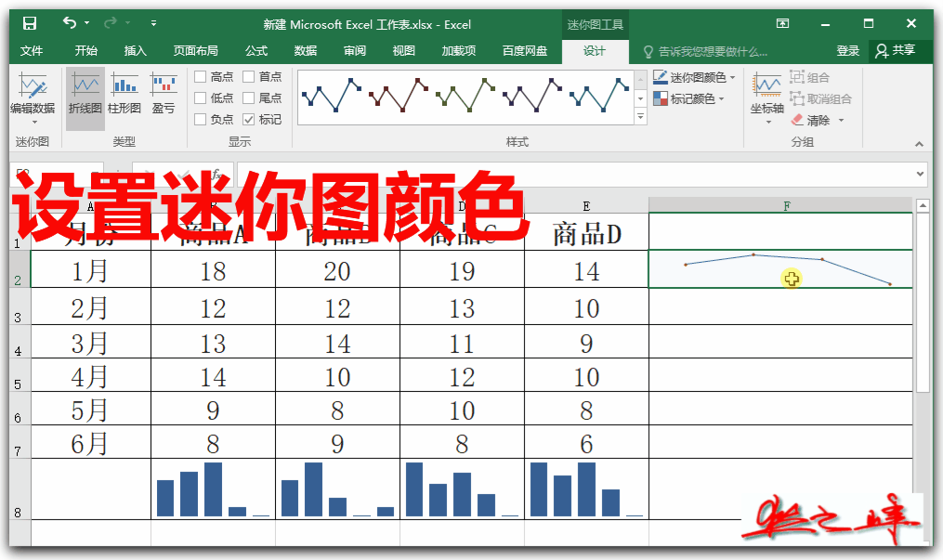
Task: Click the 编辑数据 sparkline icon
Action: click(x=33, y=85)
